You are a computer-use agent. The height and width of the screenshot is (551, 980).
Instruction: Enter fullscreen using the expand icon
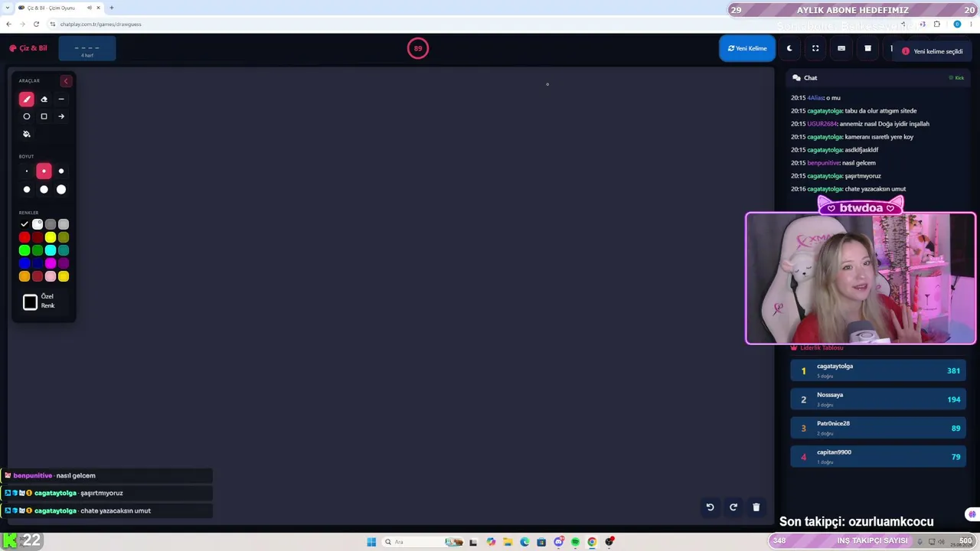815,48
